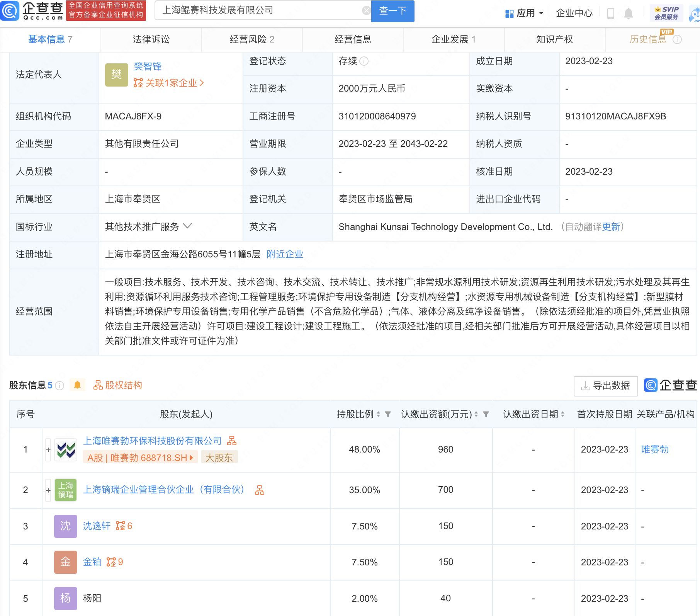Open 企业中心 link
The width and height of the screenshot is (700, 616).
pyautogui.click(x=574, y=14)
